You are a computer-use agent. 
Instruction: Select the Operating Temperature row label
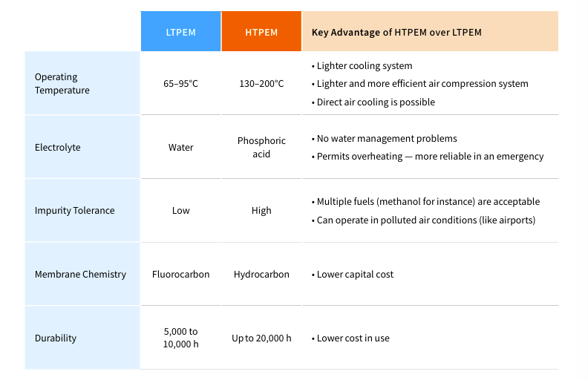[62, 83]
